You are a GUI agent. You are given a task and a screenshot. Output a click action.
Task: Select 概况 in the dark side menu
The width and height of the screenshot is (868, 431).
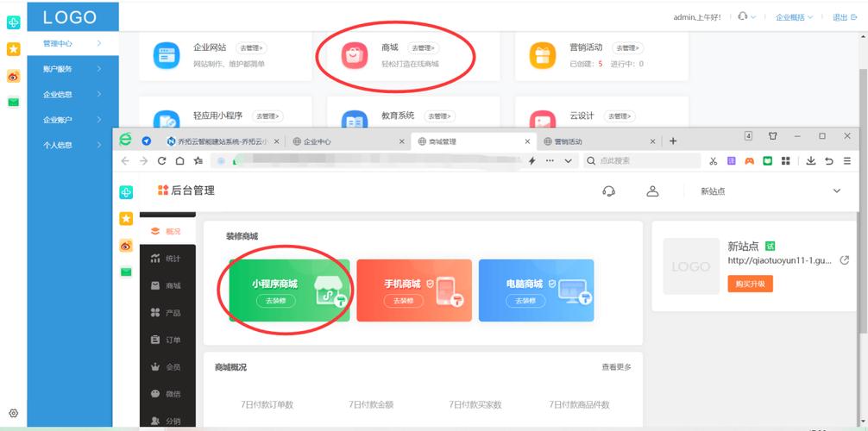click(167, 231)
